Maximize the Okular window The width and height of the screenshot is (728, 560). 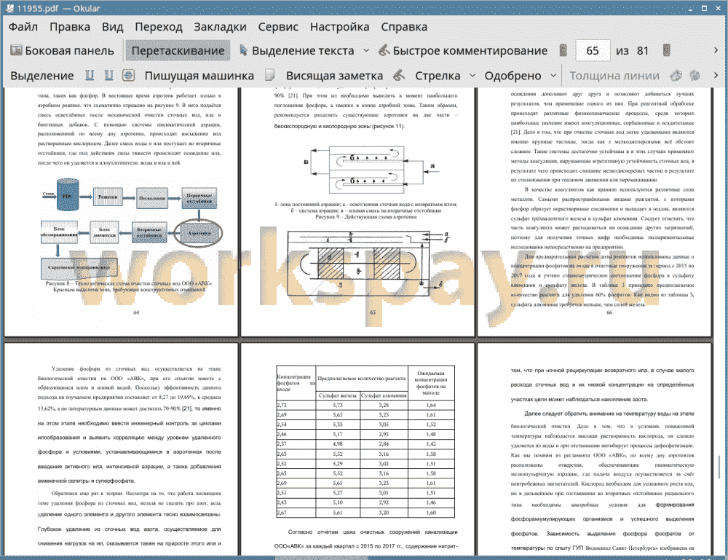point(704,8)
